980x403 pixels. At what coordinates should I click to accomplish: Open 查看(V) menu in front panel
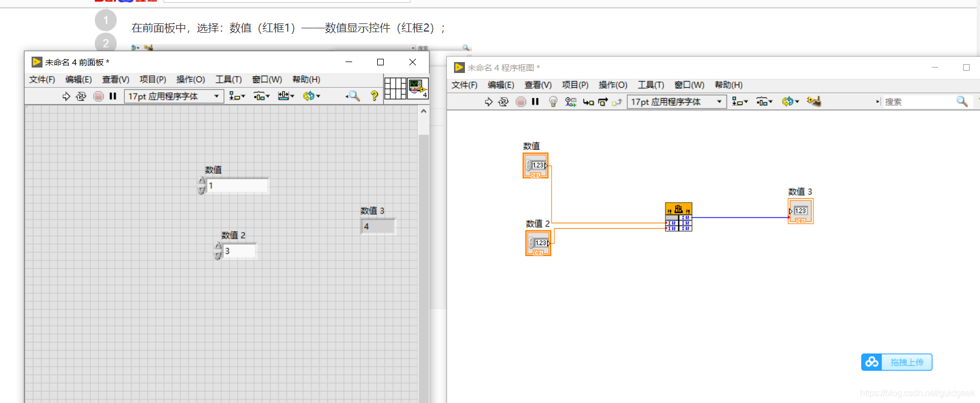(116, 80)
